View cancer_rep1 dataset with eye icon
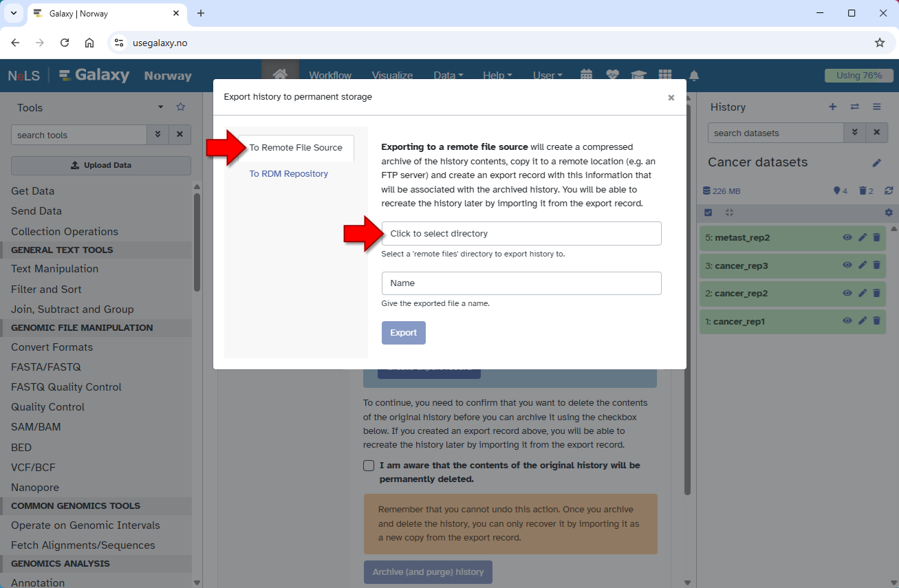 (x=847, y=320)
